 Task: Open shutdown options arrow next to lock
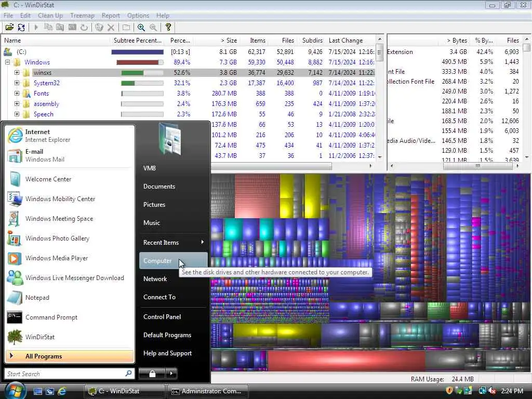tap(171, 374)
